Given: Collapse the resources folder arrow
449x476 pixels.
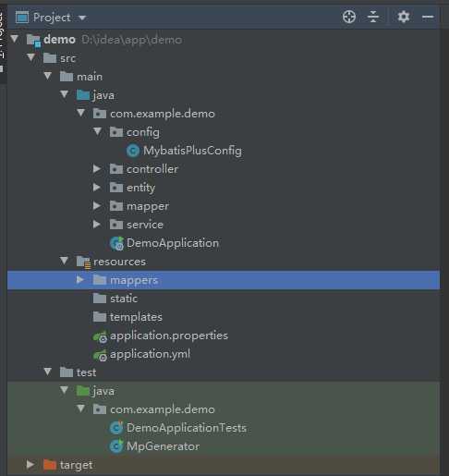Looking at the screenshot, I should point(65,261).
